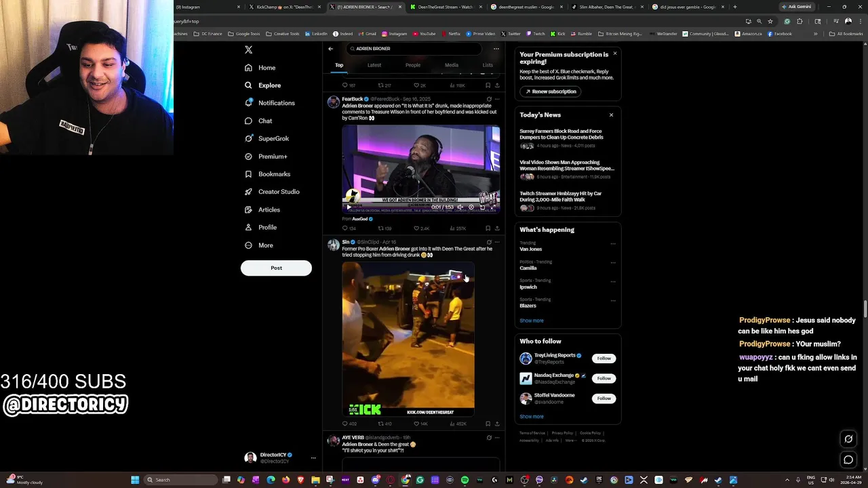Bookmark the FearBuck post

pos(488,228)
